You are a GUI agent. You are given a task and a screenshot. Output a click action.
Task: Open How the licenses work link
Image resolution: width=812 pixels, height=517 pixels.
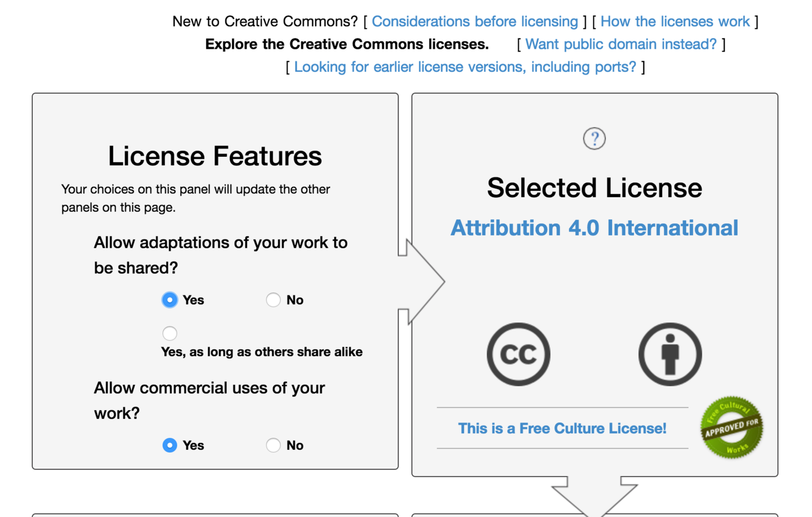tap(675, 21)
